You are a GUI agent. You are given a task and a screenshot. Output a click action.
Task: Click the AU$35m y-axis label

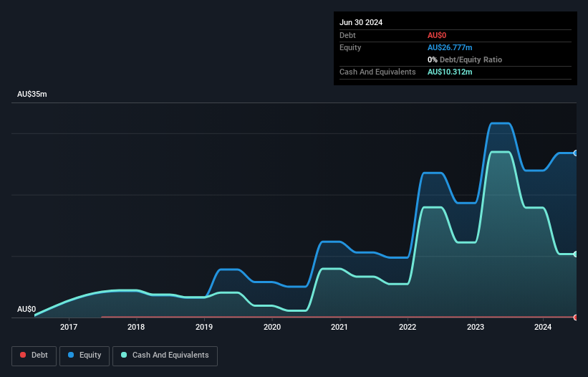point(32,94)
